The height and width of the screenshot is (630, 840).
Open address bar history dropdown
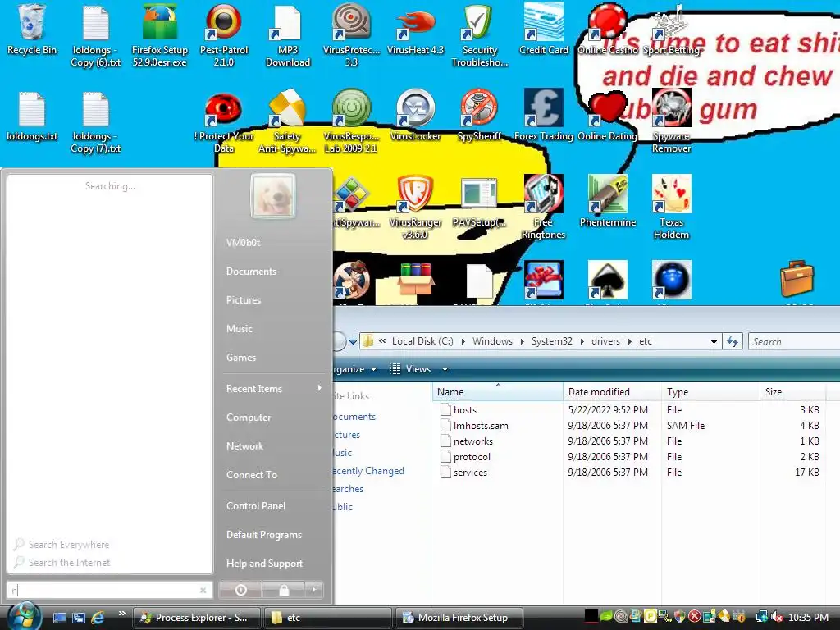714,342
